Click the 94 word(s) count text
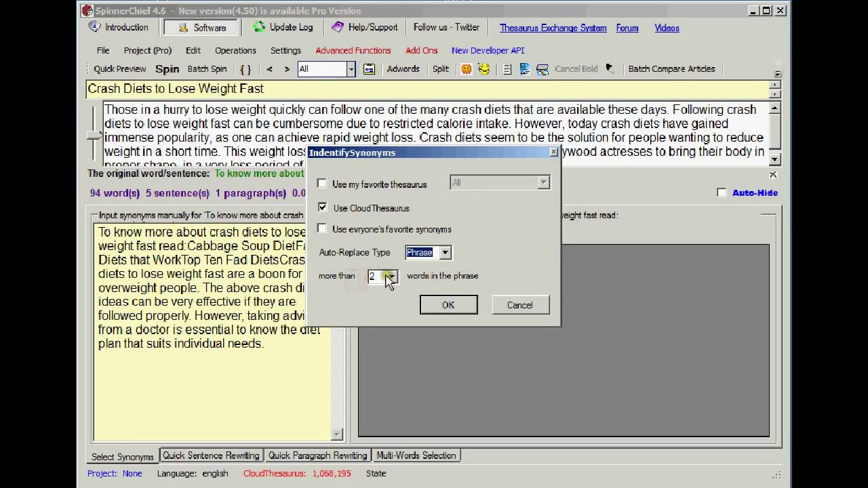 click(115, 193)
